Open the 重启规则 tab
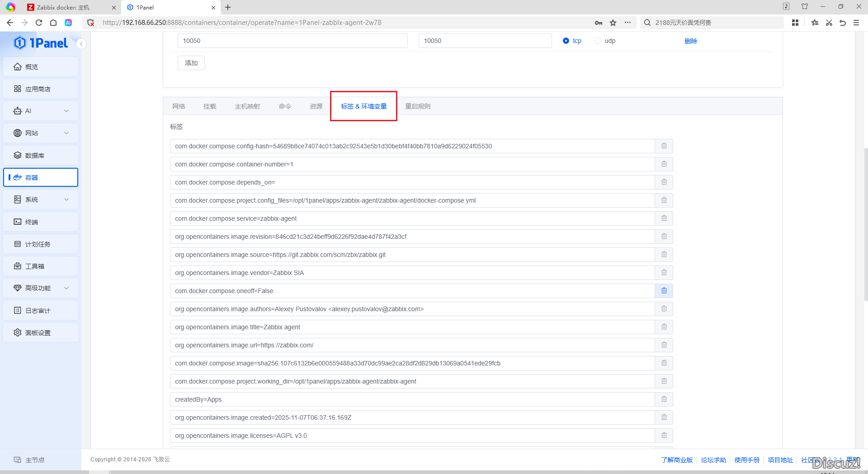Screen dimensions: 868x474 coord(418,106)
